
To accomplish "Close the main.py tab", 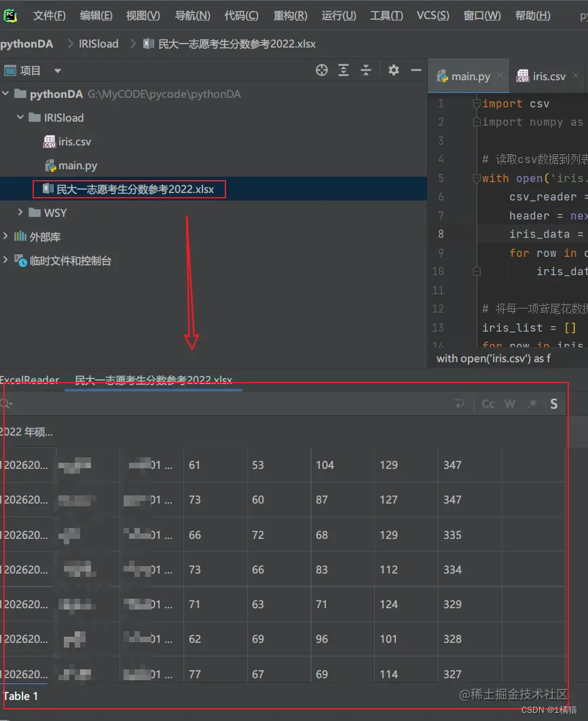I will (500, 75).
